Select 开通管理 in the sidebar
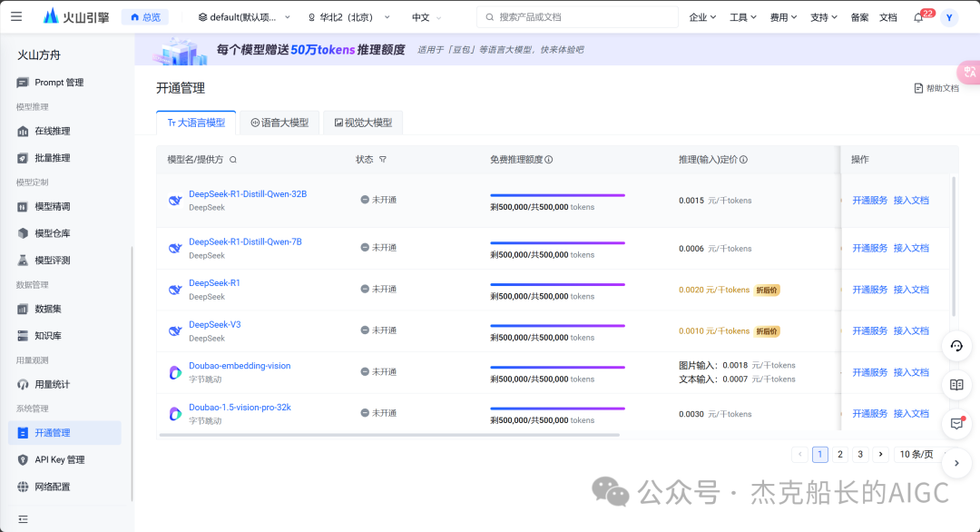 click(64, 433)
